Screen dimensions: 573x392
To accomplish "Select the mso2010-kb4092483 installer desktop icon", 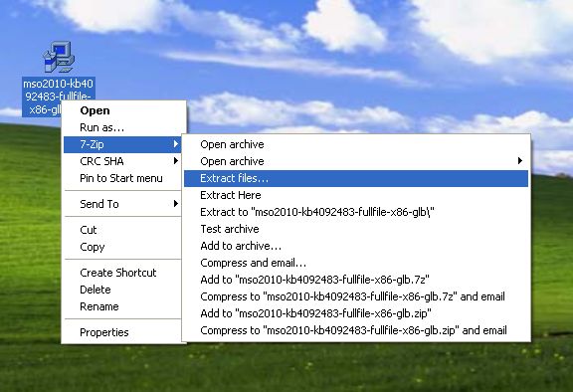I will (x=59, y=58).
